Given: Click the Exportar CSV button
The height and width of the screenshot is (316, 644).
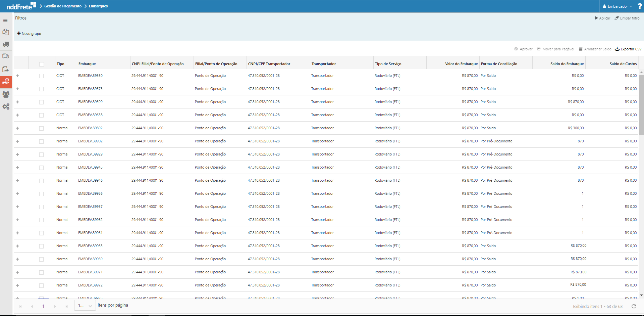Looking at the screenshot, I should [x=628, y=49].
